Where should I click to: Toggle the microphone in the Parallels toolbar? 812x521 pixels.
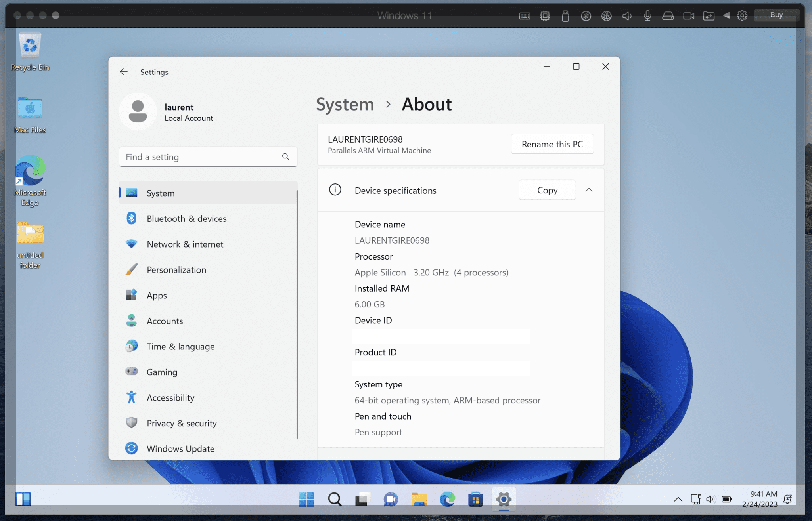coord(647,16)
